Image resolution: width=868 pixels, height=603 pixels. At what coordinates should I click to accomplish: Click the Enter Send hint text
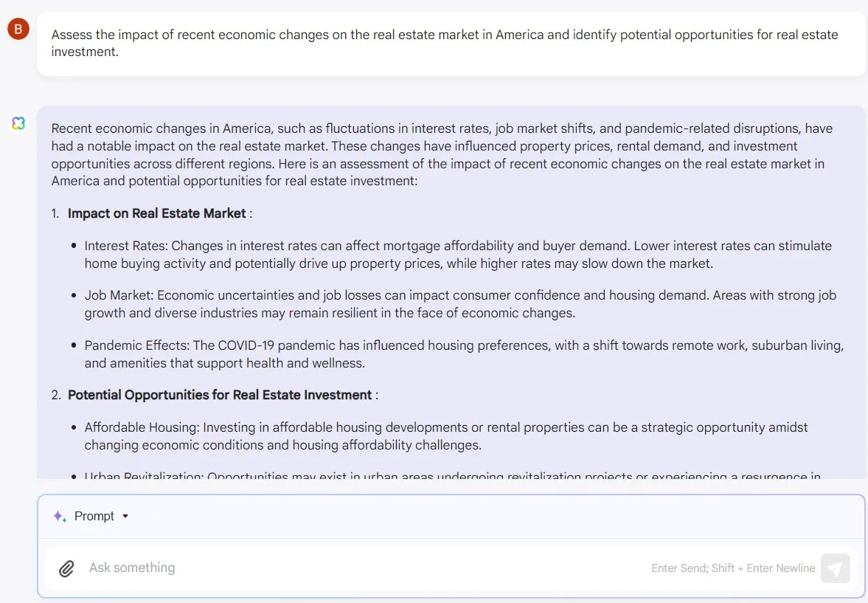point(733,568)
